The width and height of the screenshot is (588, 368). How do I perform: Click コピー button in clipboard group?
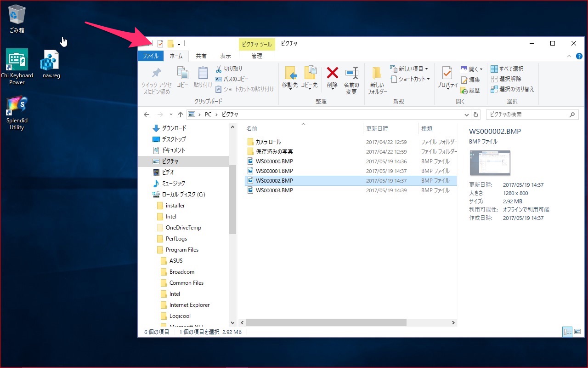coord(182,77)
